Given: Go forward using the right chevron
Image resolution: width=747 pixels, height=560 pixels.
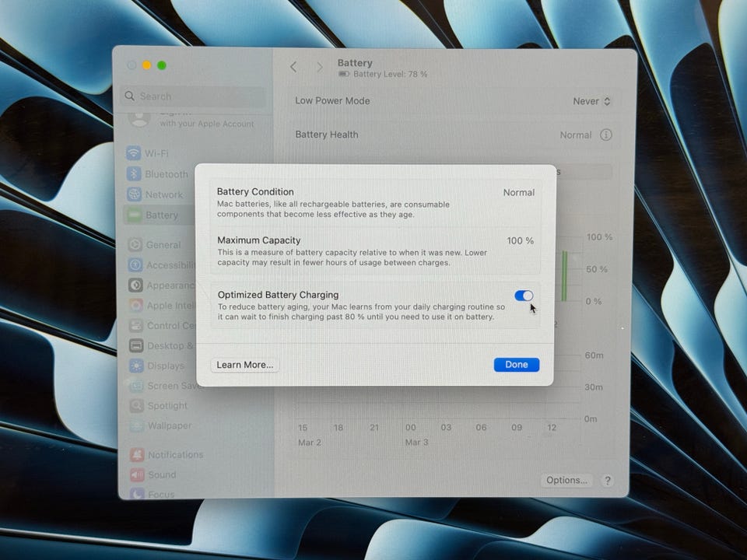Looking at the screenshot, I should (x=319, y=67).
